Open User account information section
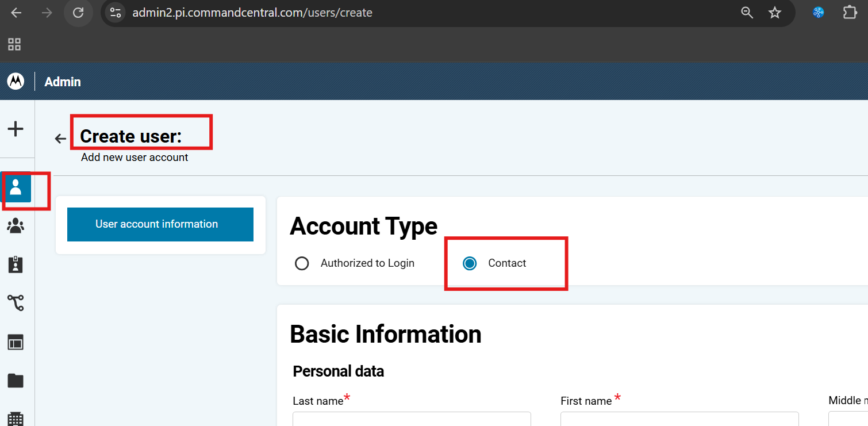The width and height of the screenshot is (868, 426). coord(160,224)
